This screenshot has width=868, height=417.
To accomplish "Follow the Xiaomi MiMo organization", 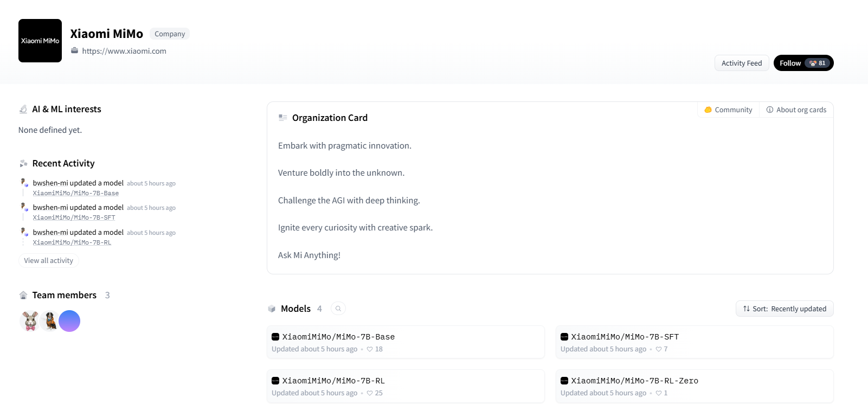I will pyautogui.click(x=803, y=63).
